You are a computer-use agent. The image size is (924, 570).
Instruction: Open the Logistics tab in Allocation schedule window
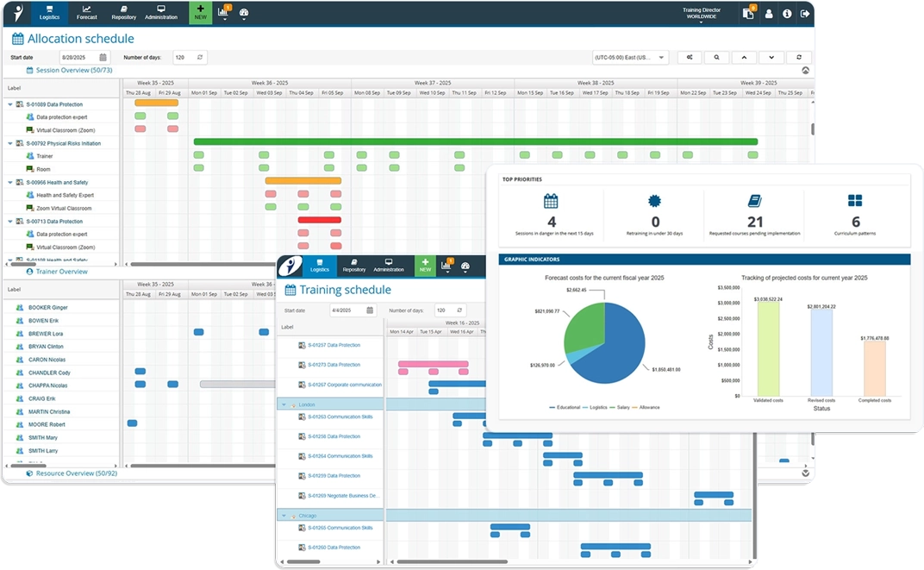49,13
